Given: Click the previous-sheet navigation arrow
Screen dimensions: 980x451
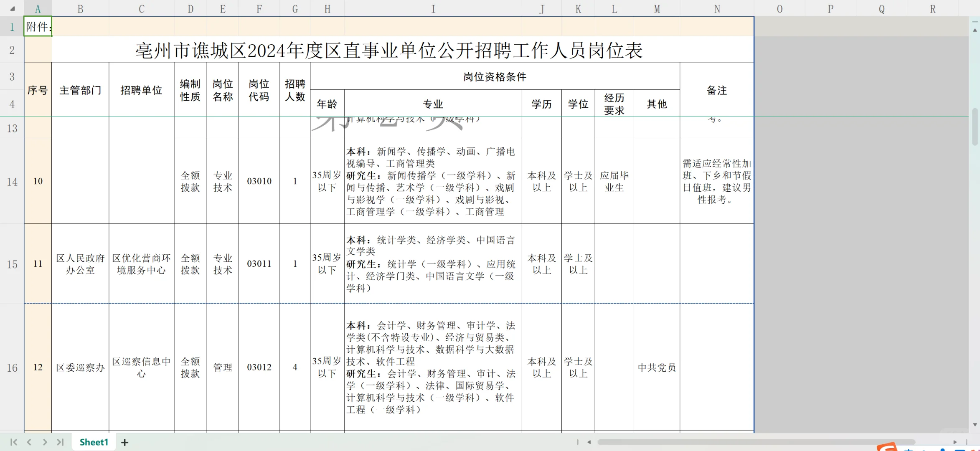Looking at the screenshot, I should (28, 442).
